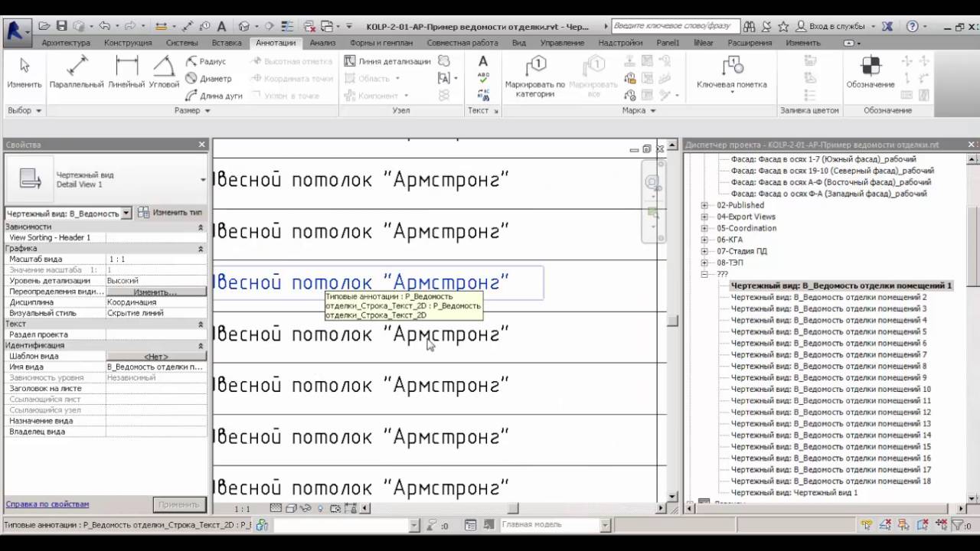
Task: Switch to the Архитектура ribbon tab
Action: pyautogui.click(x=66, y=43)
